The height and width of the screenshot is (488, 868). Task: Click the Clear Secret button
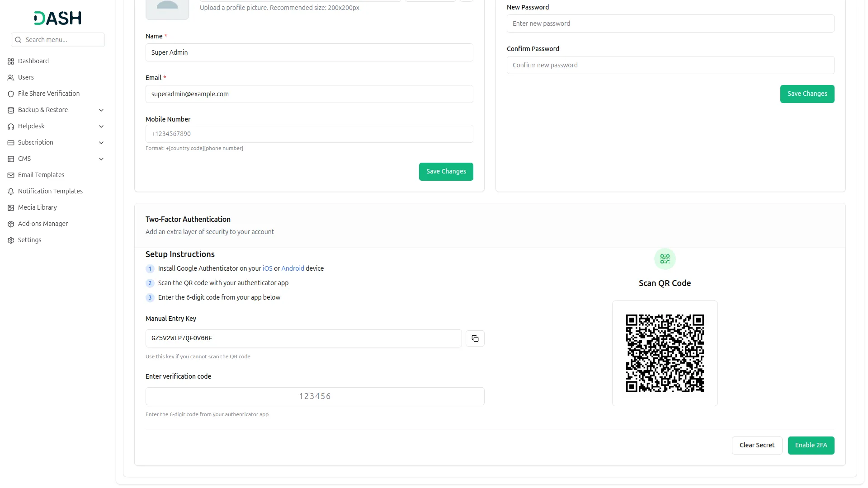(x=757, y=445)
